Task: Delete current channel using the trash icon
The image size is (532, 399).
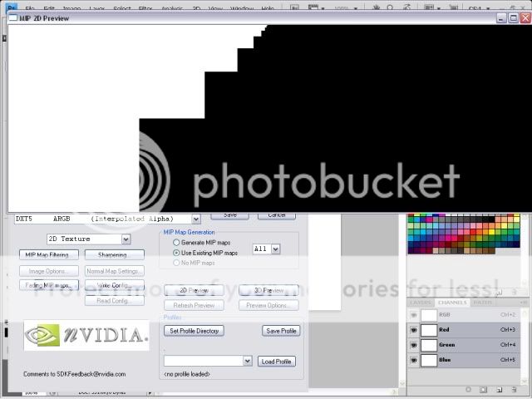Action: [515, 390]
